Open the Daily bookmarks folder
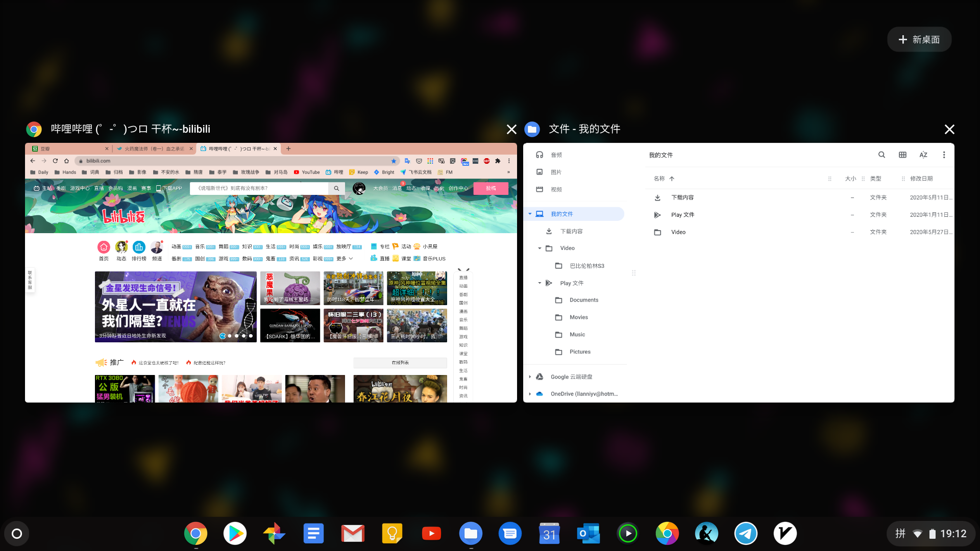 click(x=39, y=172)
